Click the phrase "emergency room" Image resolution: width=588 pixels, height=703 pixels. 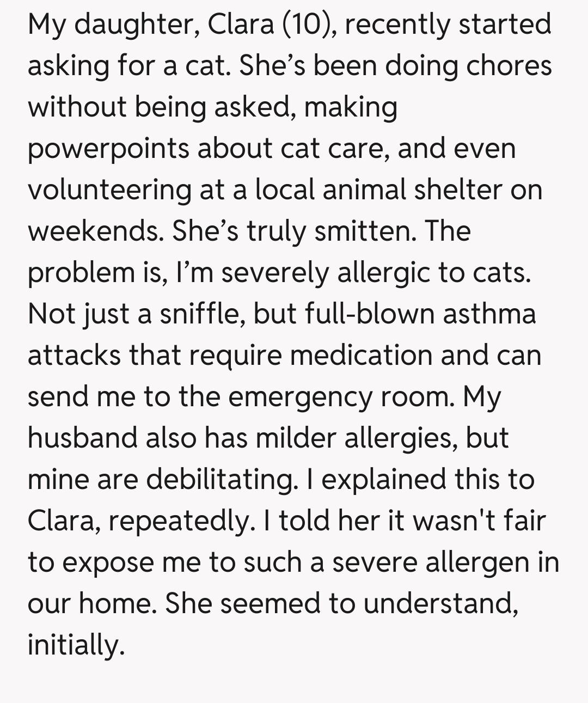point(341,397)
